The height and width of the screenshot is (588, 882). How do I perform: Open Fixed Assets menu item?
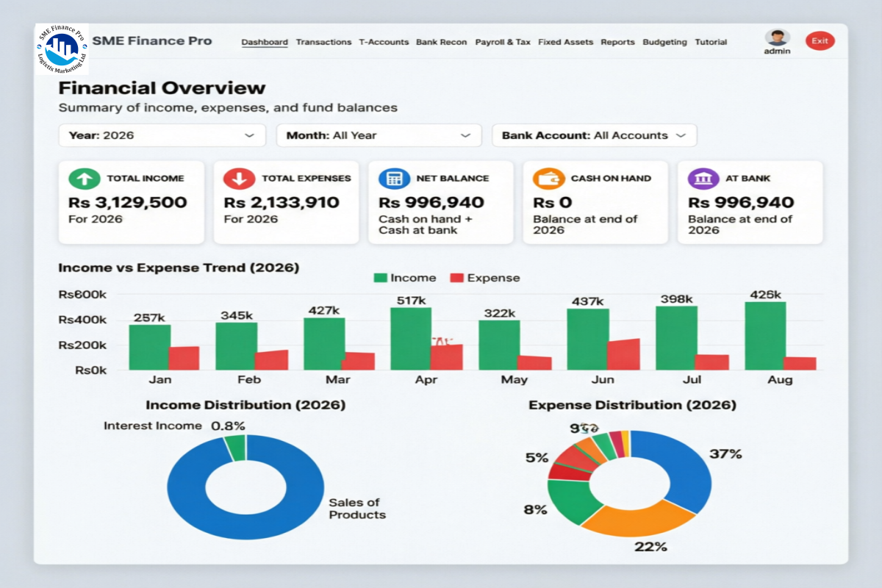click(565, 42)
